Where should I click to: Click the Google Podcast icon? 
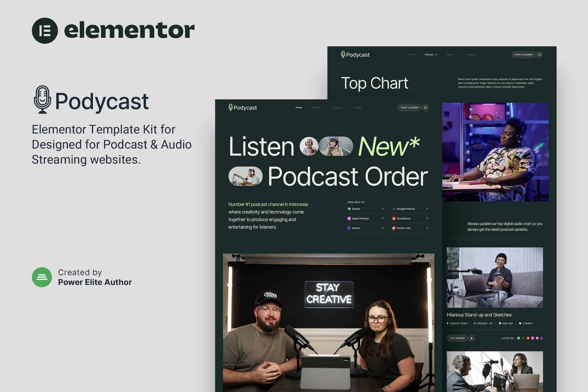[394, 209]
